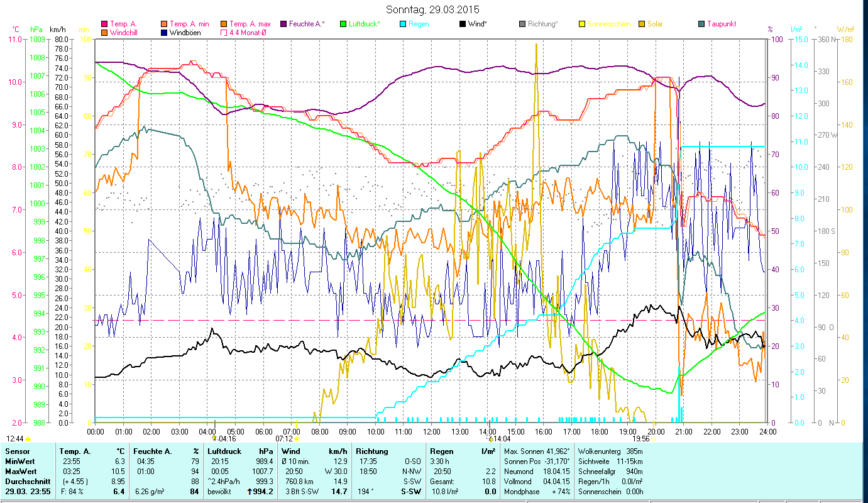
Task: Click the max gust value 'W 30.0'
Action: 336,472
